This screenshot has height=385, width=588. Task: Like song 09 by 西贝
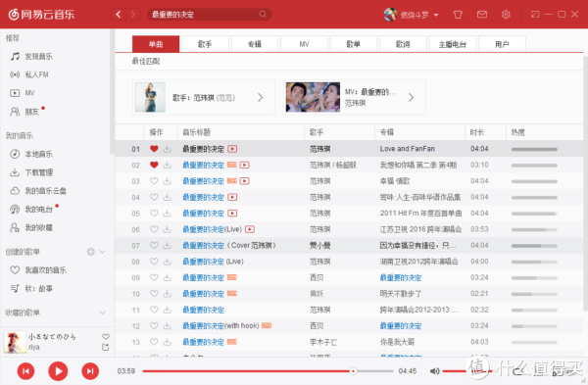[x=154, y=277]
